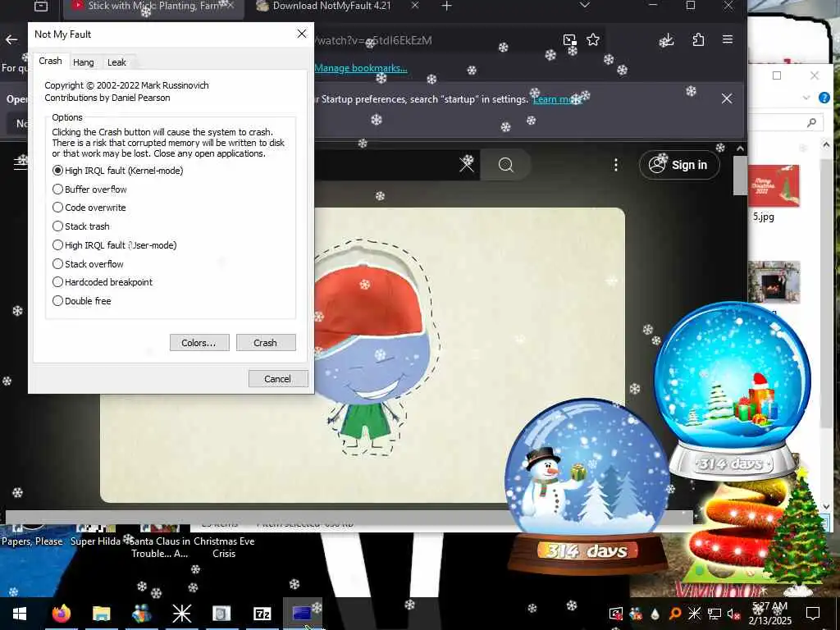Close the Not My Fault dialog
The width and height of the screenshot is (840, 630).
pos(302,34)
